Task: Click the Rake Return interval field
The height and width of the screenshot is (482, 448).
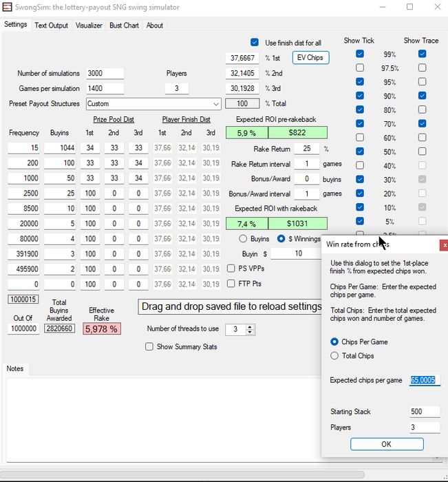Action: coord(307,164)
